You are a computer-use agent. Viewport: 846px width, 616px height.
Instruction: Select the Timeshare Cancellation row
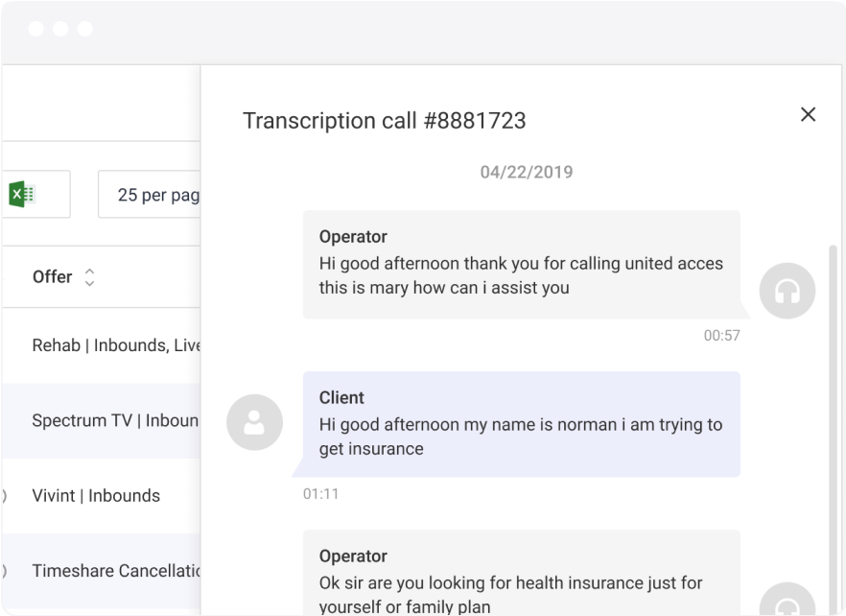click(x=115, y=571)
